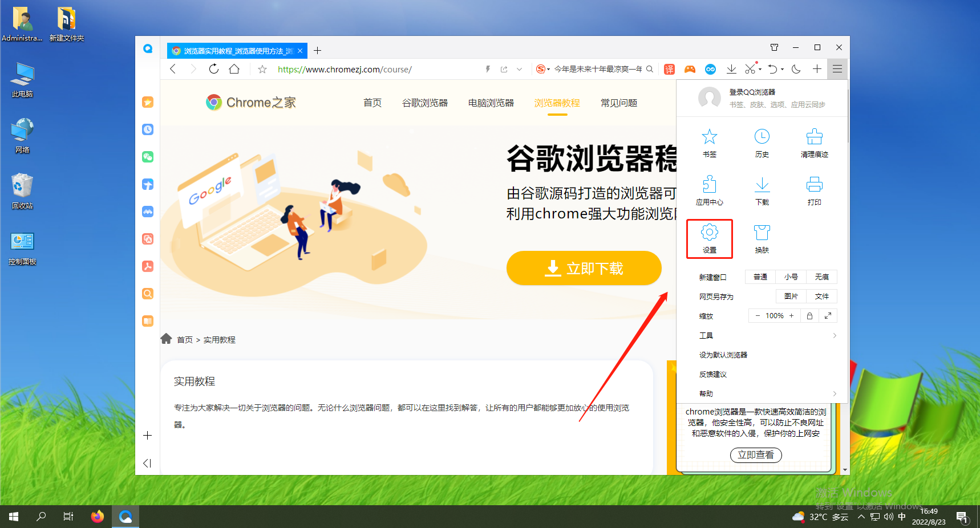Save page as 图片
Viewport: 980px width, 528px height.
[x=791, y=297]
